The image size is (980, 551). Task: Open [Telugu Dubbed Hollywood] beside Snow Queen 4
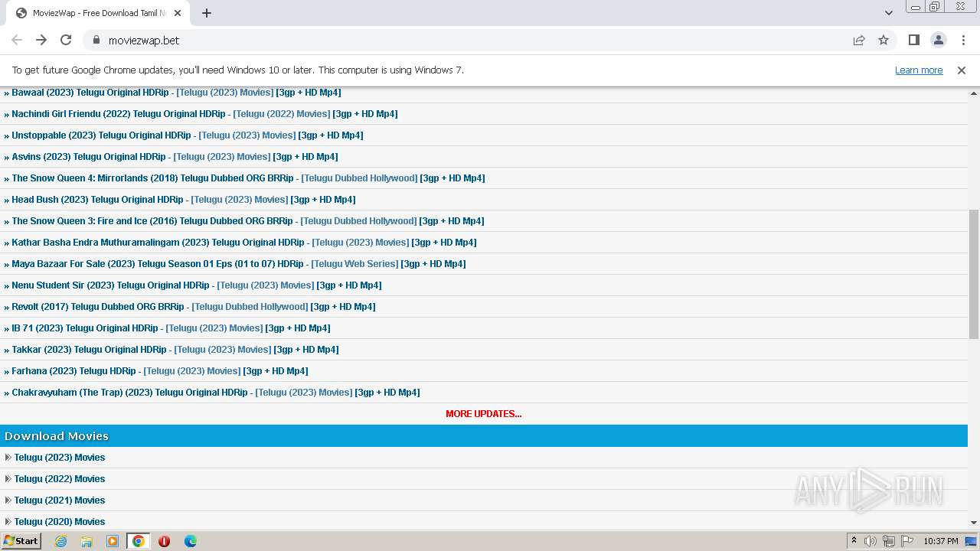click(x=360, y=178)
